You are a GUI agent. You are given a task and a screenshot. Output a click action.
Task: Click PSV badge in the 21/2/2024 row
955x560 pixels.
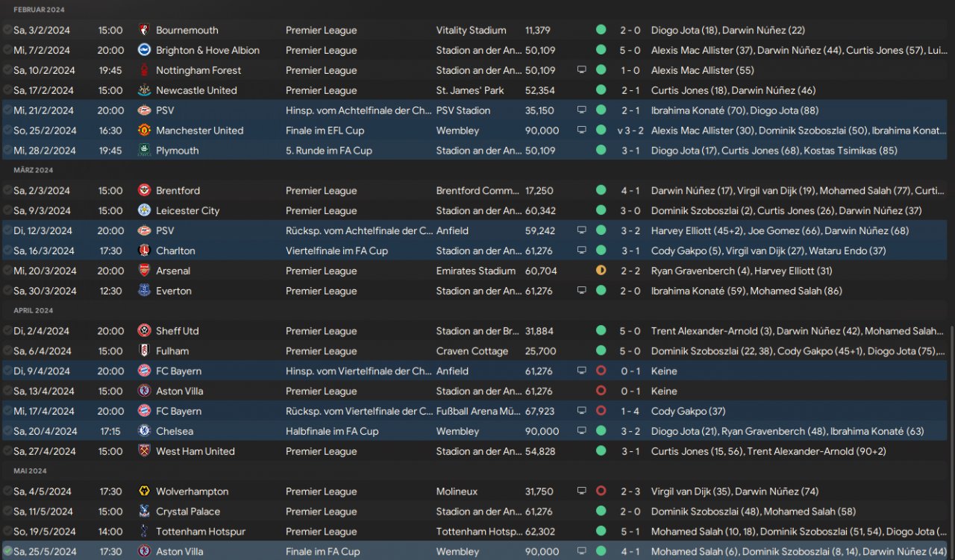(x=145, y=110)
